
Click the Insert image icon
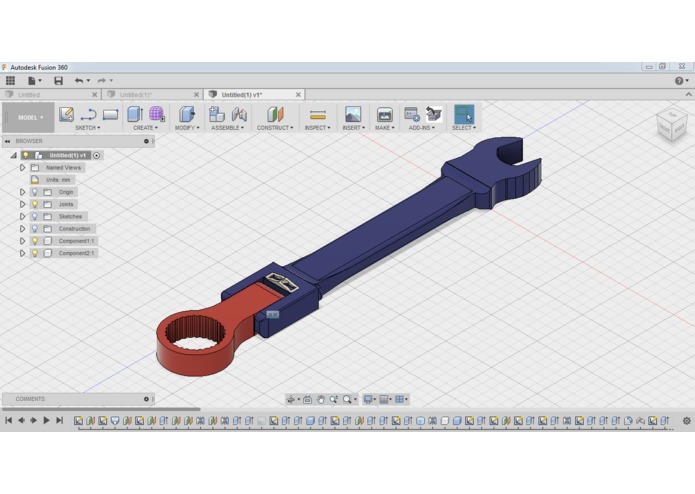pos(353,114)
